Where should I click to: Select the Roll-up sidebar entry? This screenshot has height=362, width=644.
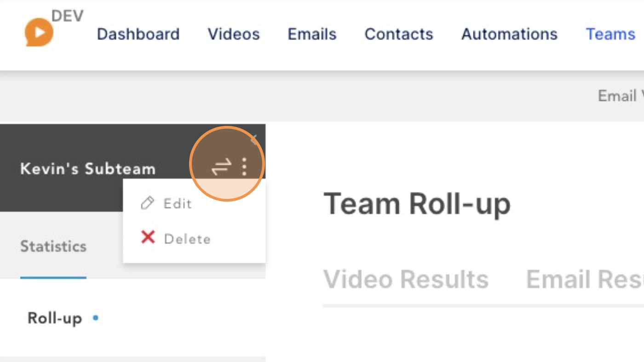[x=55, y=318]
